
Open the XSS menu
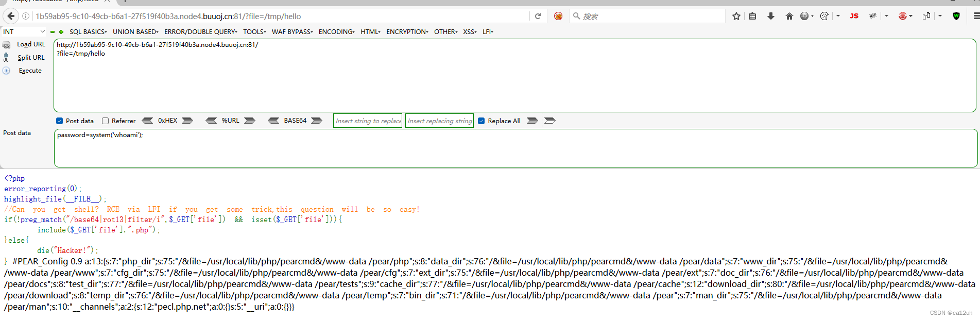(x=470, y=32)
